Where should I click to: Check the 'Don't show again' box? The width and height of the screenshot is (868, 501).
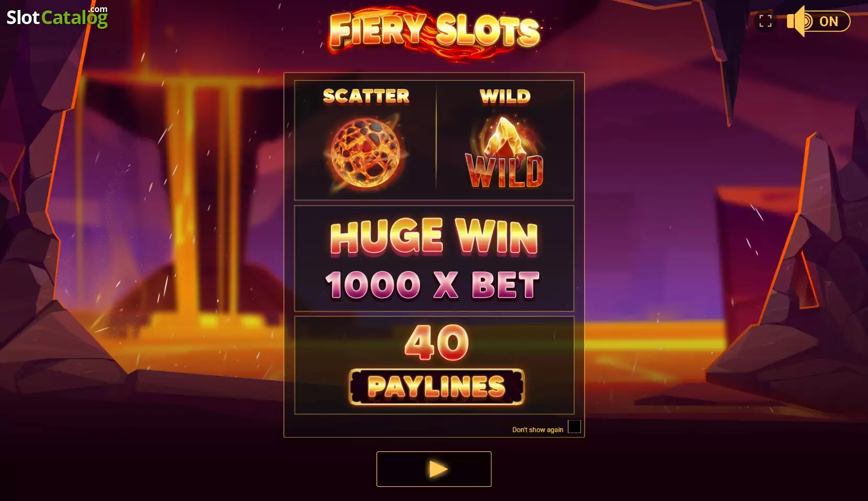tap(574, 426)
